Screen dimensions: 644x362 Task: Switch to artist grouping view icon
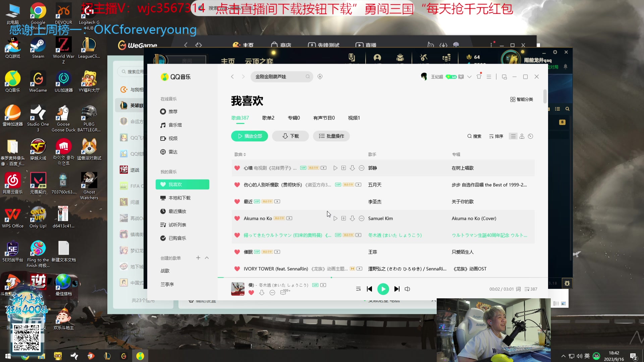coord(522,136)
